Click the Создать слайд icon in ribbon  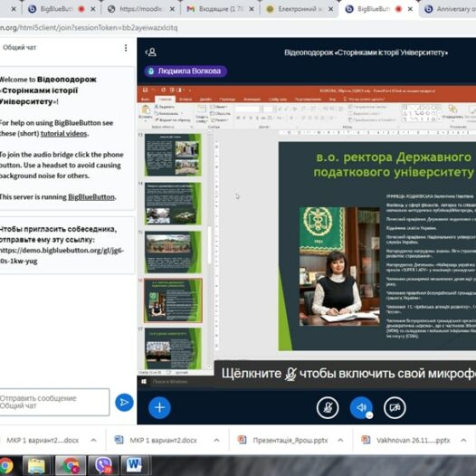(201, 114)
